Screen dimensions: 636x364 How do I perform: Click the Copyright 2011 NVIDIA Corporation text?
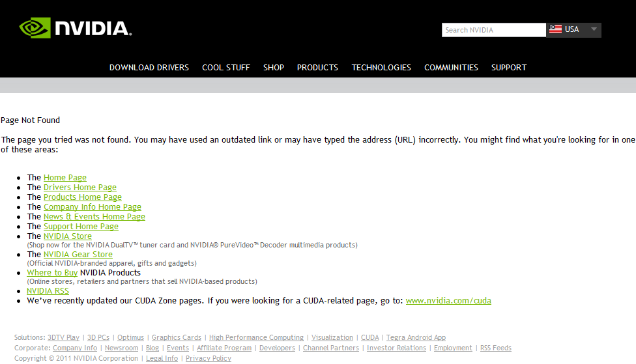(x=76, y=358)
